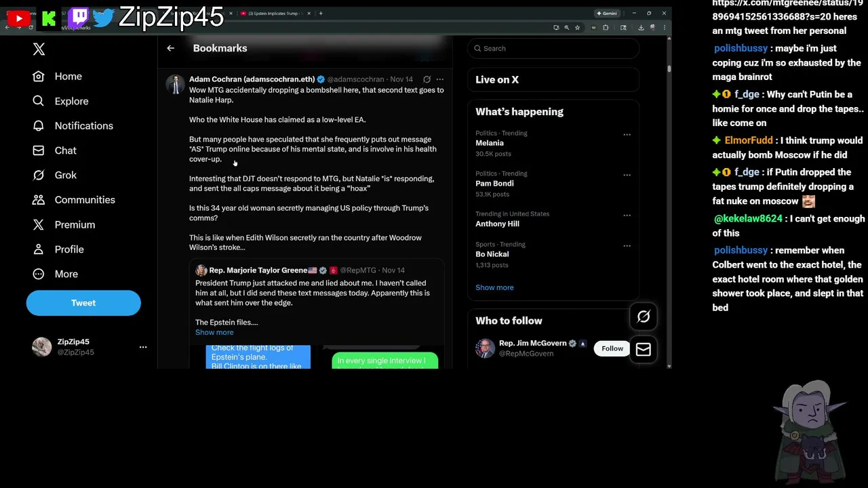Open the x.com mtgreenee link in chat

point(787,11)
